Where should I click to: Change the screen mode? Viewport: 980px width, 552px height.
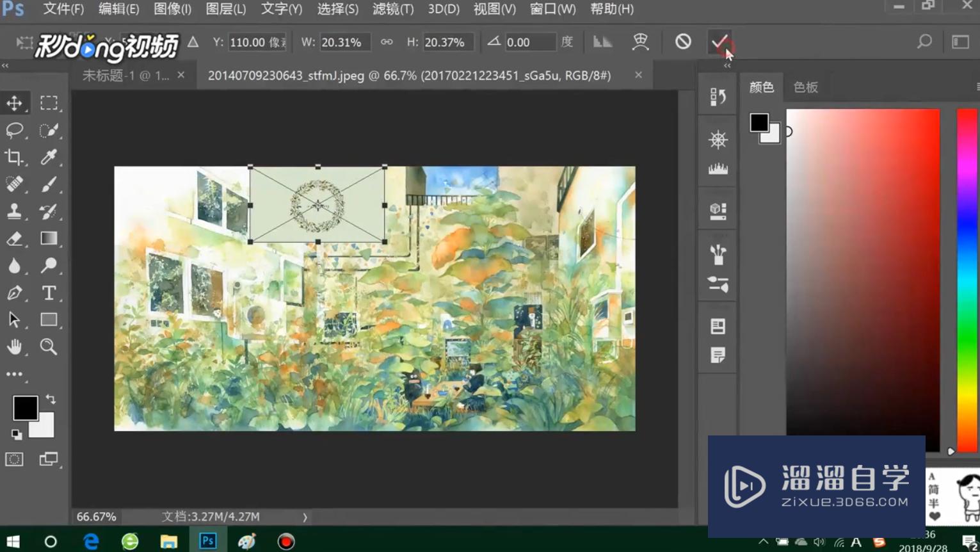point(49,459)
